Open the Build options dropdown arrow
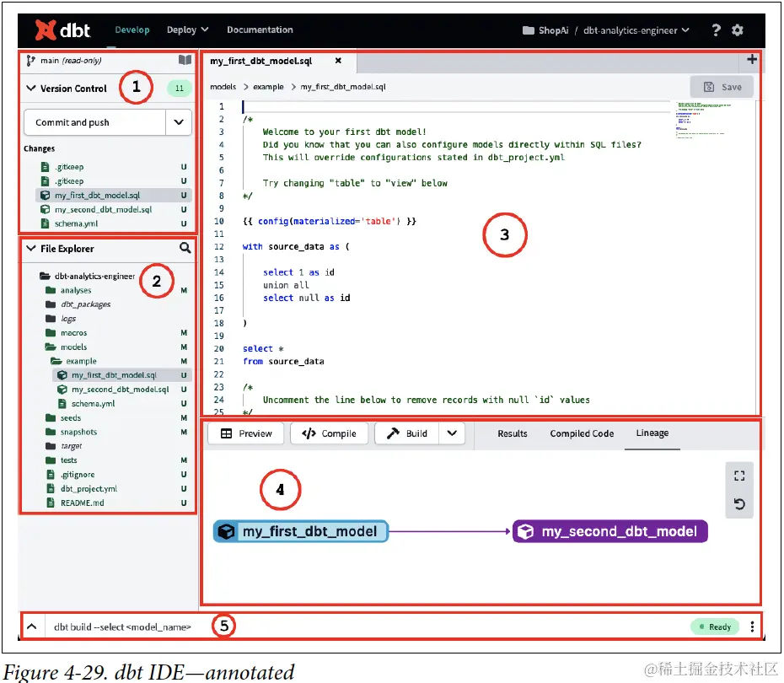This screenshot has height=683, width=784. (x=452, y=433)
